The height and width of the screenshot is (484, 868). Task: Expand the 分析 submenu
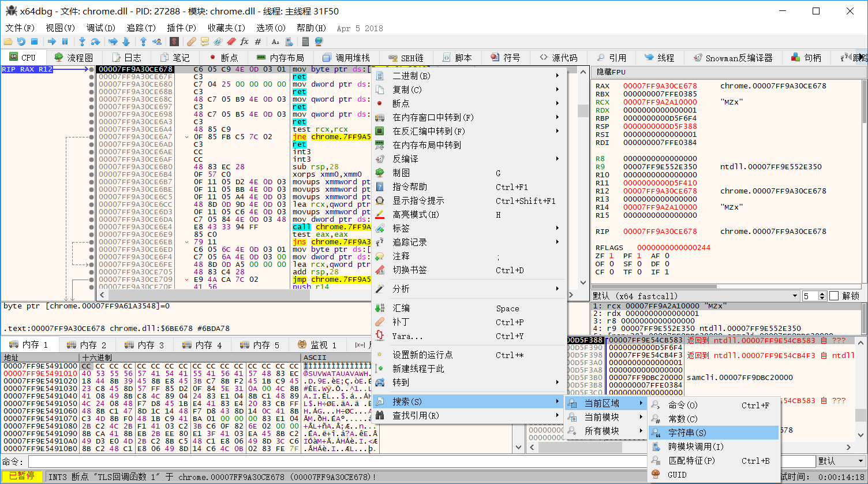(x=468, y=288)
